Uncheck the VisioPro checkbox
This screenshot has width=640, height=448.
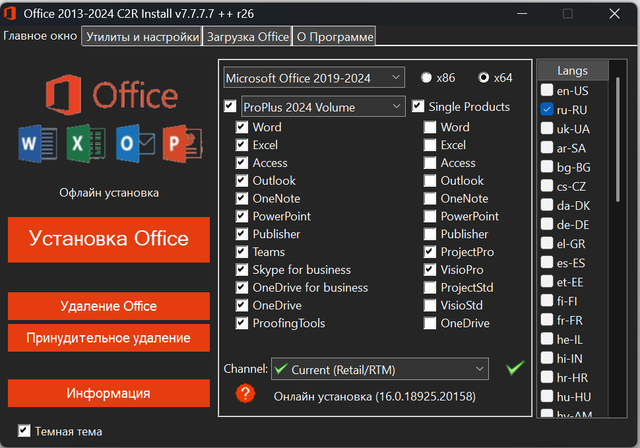(430, 270)
